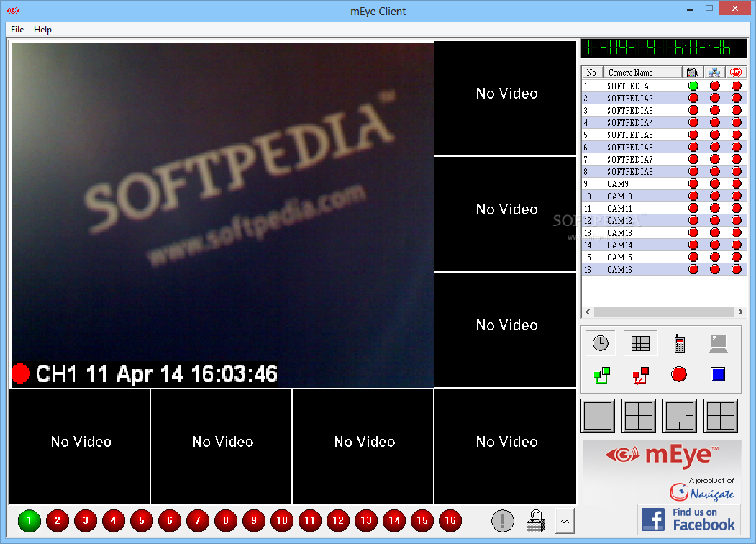756x544 pixels.
Task: Click green connection status of SOFTPEDIA
Action: click(693, 86)
